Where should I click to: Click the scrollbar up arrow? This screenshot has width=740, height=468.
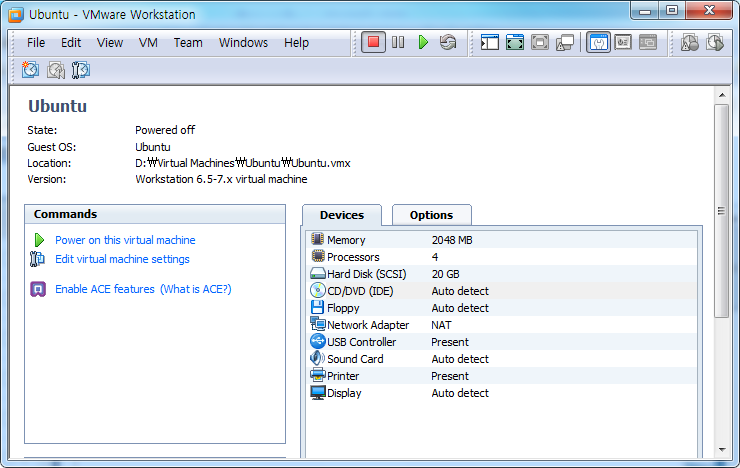coord(722,95)
